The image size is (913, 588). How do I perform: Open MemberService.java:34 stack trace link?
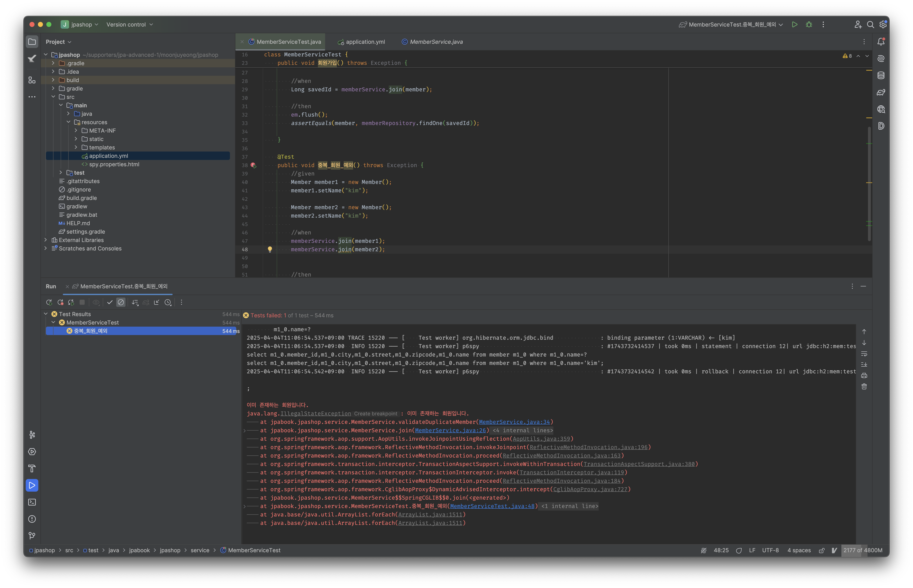coord(514,422)
